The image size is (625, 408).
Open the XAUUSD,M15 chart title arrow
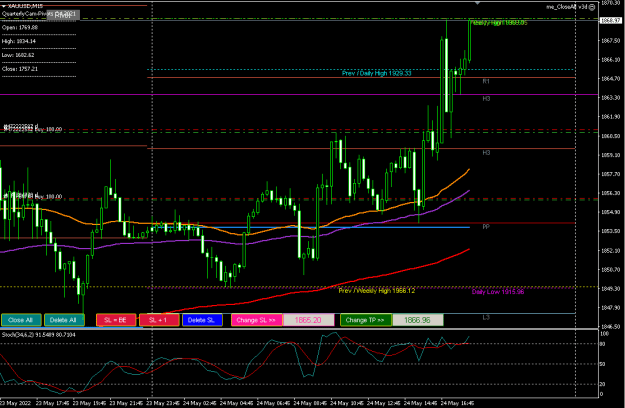[3, 6]
